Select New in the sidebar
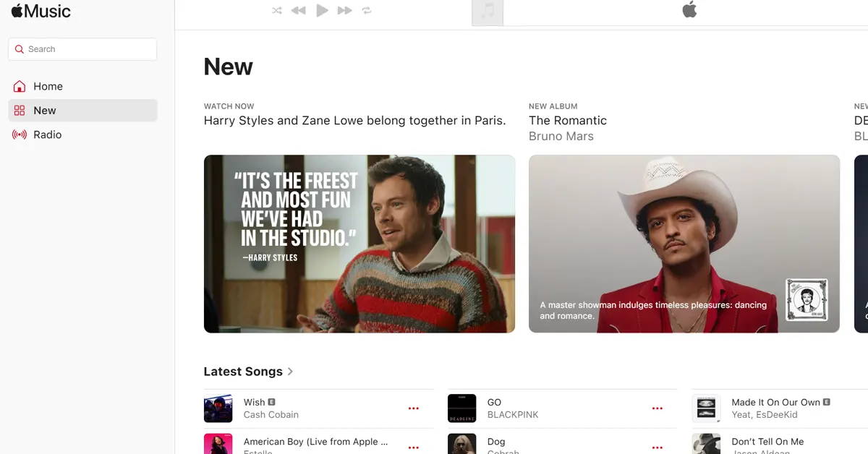This screenshot has height=454, width=868. [45, 111]
